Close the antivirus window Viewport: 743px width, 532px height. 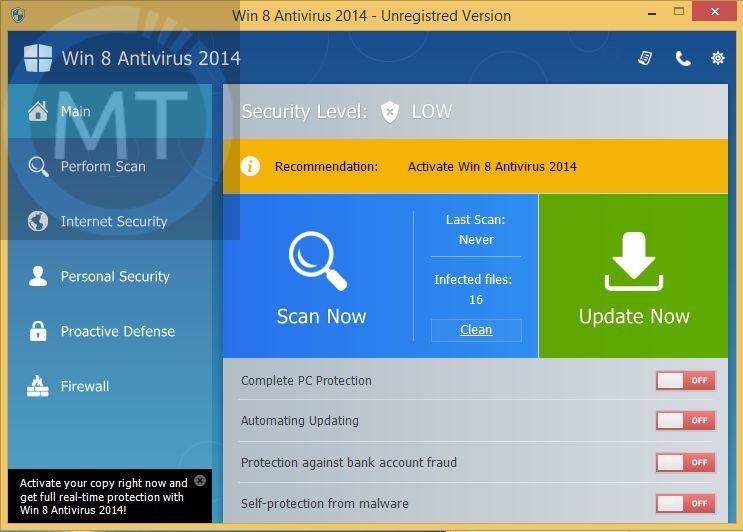click(x=715, y=11)
